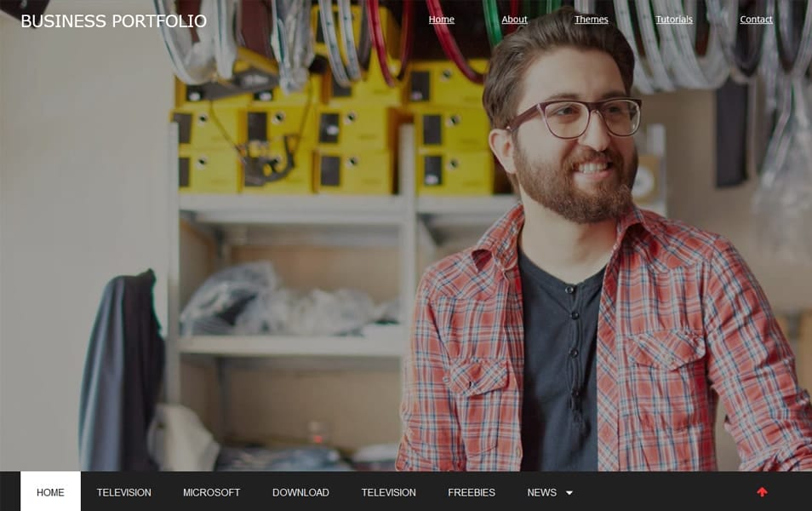Select the first TELEVISION tab
The image size is (812, 511).
click(124, 492)
